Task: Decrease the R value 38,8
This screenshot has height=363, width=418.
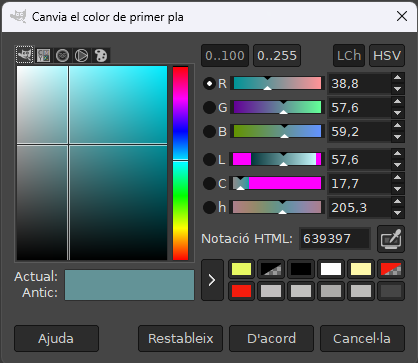Action: point(397,89)
